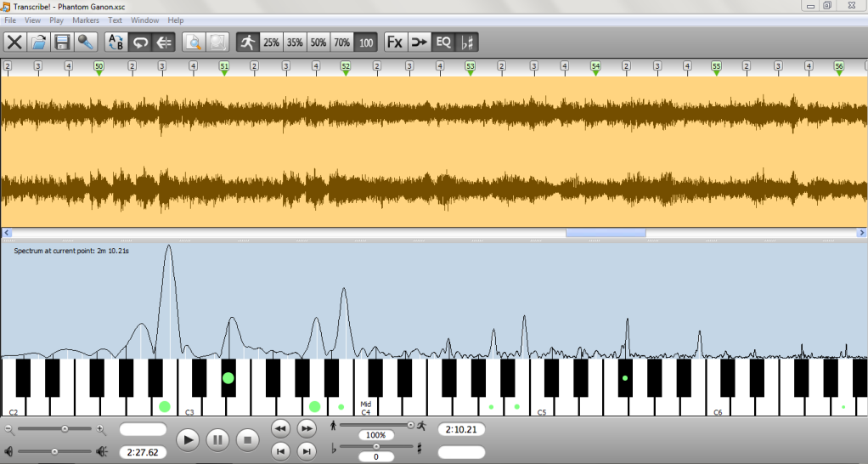Click the close file X toolbar icon
Image resolution: width=868 pixels, height=464 pixels.
pyautogui.click(x=15, y=42)
